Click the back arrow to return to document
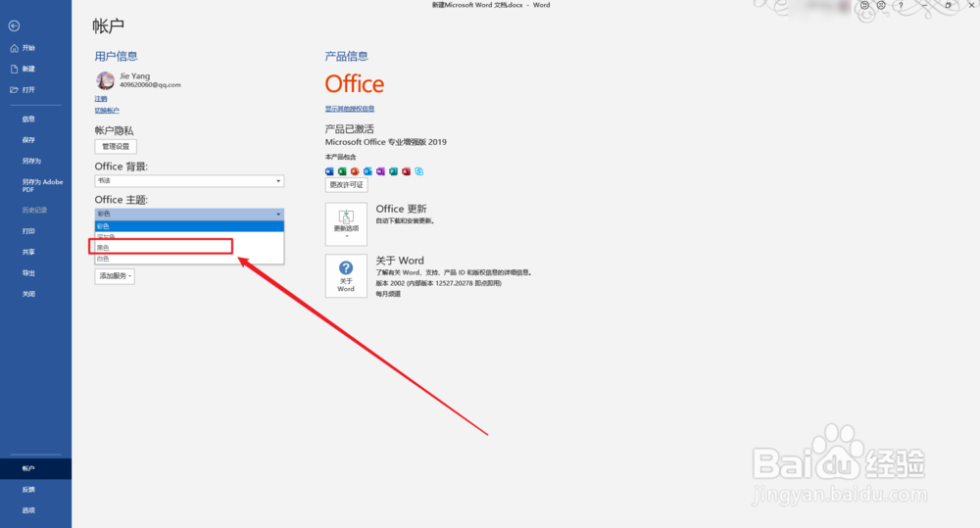This screenshot has height=528, width=980. pos(14,25)
